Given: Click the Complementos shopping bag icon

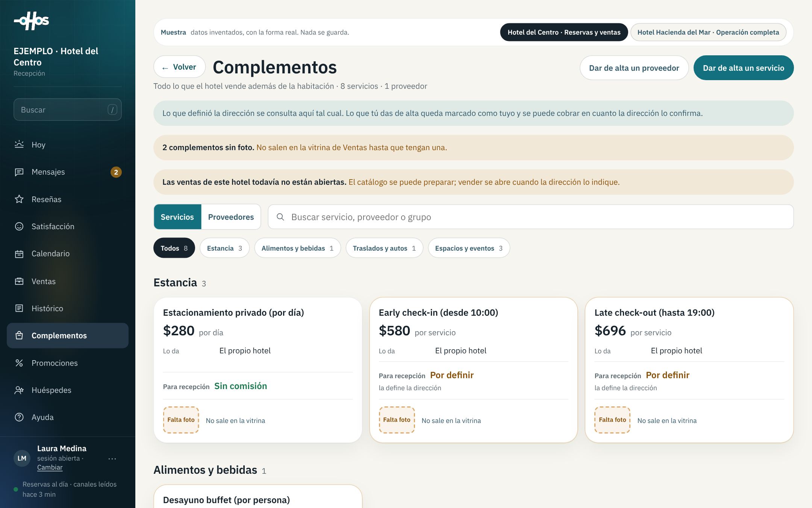Looking at the screenshot, I should pos(19,335).
